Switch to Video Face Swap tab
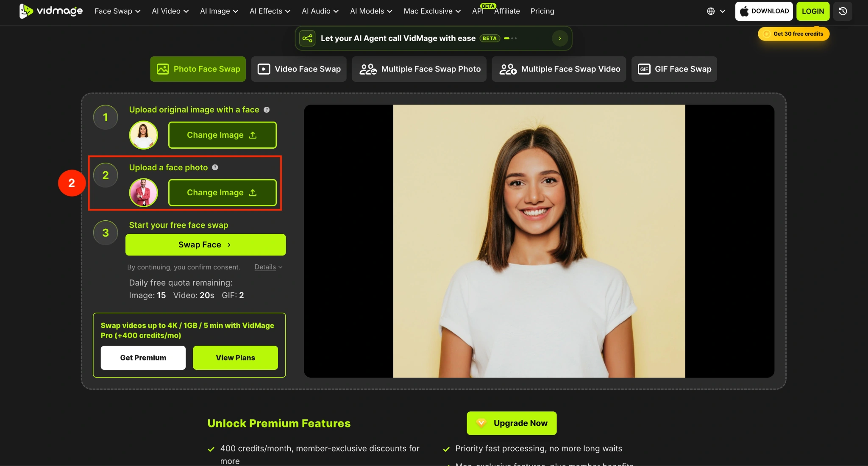868x466 pixels. coord(299,69)
